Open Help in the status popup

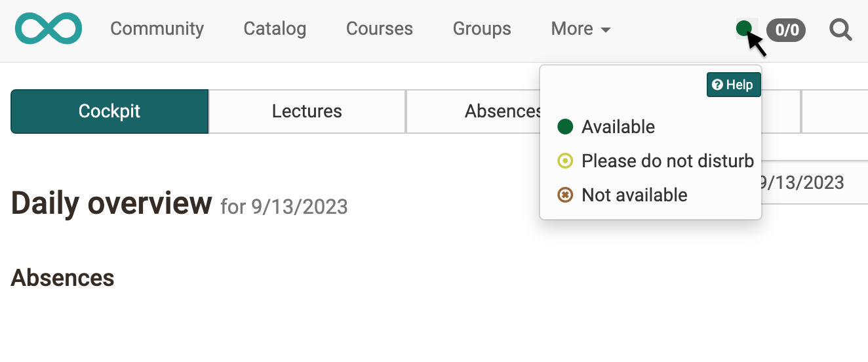pyautogui.click(x=733, y=85)
